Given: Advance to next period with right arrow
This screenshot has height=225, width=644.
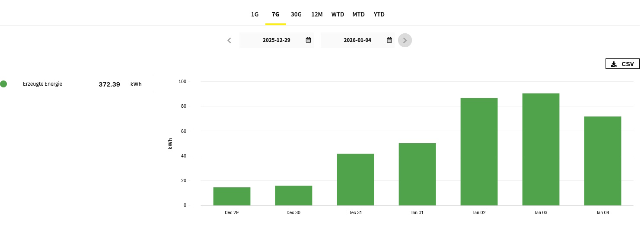Looking at the screenshot, I should tap(405, 40).
